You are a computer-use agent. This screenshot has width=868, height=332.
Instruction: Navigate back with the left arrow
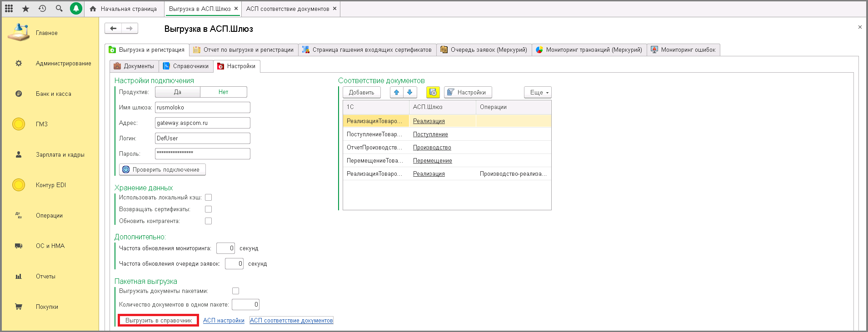tap(113, 28)
